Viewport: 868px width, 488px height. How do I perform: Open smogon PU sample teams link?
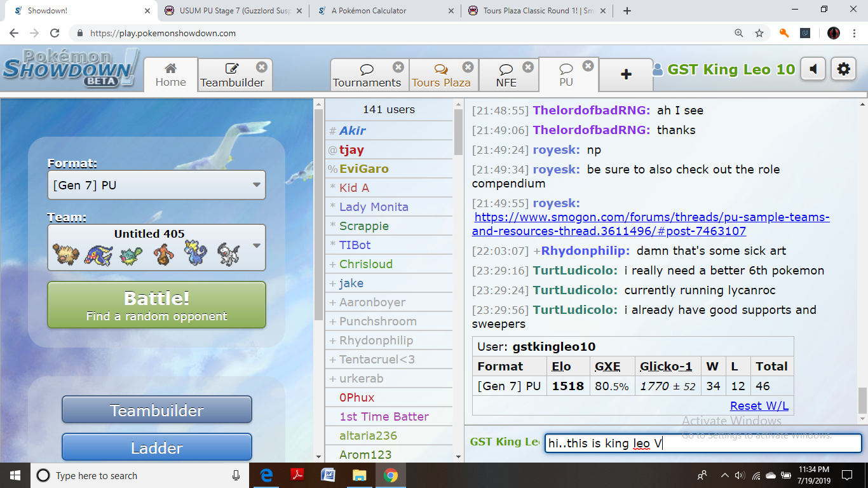pos(651,224)
